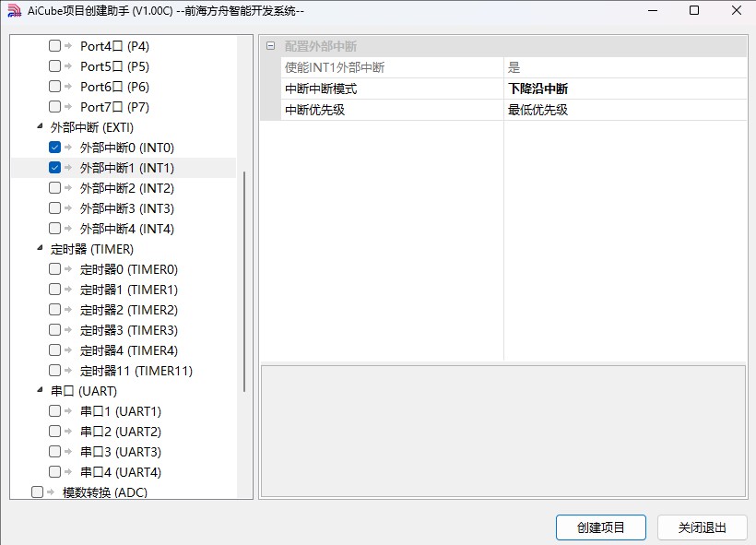
Task: Open the 使能INT1外部中断 value 是
Action: (x=625, y=67)
